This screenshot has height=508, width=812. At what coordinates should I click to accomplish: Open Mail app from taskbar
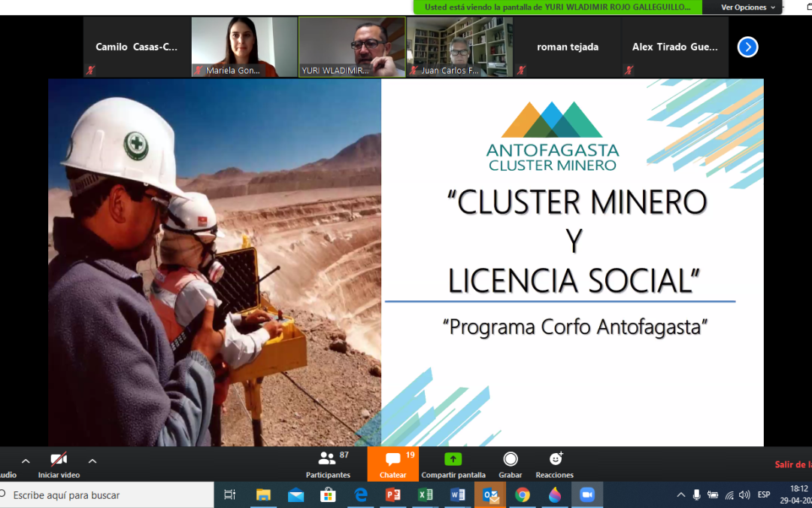point(295,495)
